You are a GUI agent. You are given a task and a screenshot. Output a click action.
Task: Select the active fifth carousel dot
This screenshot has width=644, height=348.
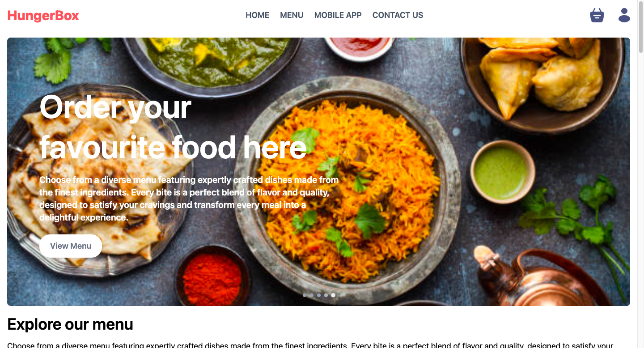[x=333, y=295]
